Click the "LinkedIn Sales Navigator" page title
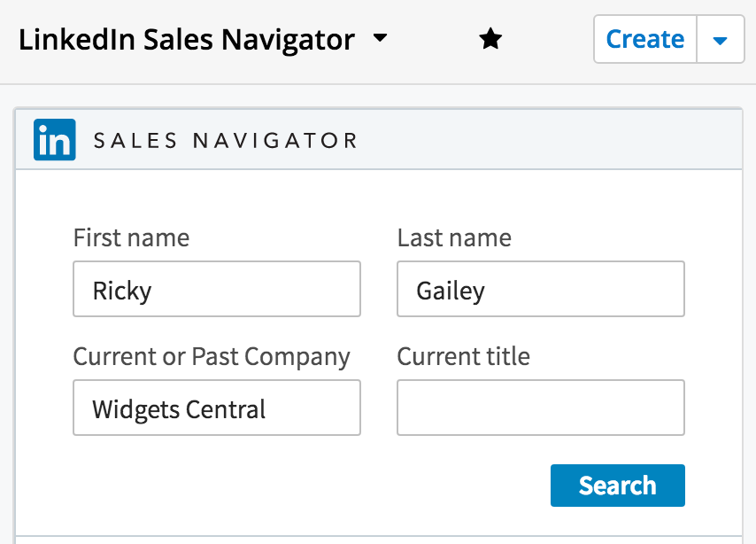The width and height of the screenshot is (756, 544). (x=186, y=40)
